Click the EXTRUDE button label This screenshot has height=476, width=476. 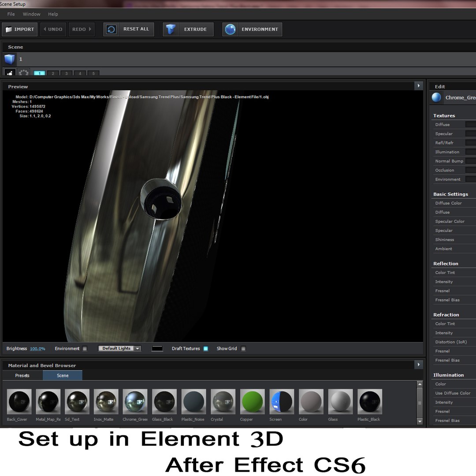[195, 29]
